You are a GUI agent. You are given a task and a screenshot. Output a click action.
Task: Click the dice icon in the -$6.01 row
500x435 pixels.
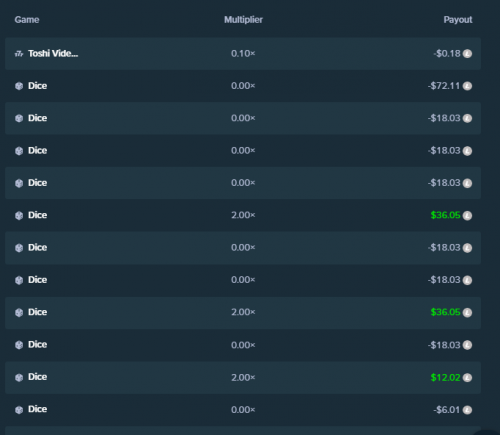click(19, 410)
